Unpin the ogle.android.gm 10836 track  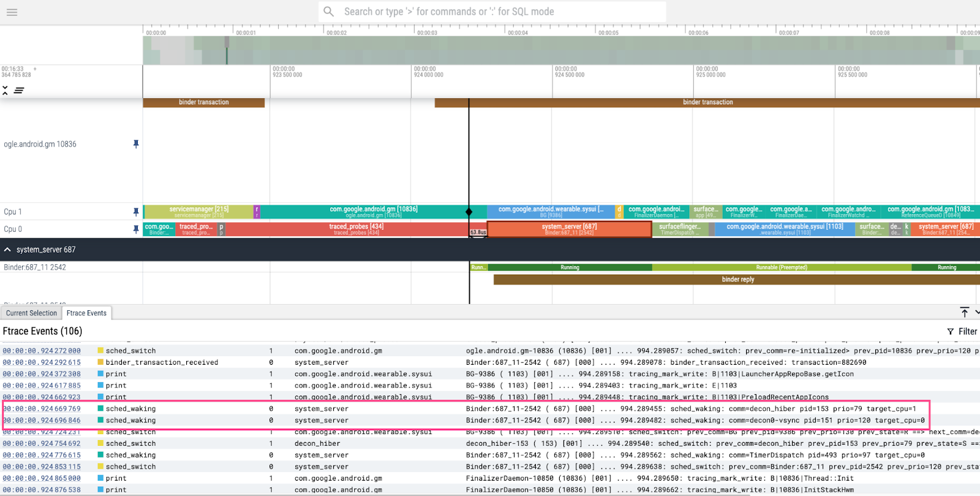(x=136, y=144)
